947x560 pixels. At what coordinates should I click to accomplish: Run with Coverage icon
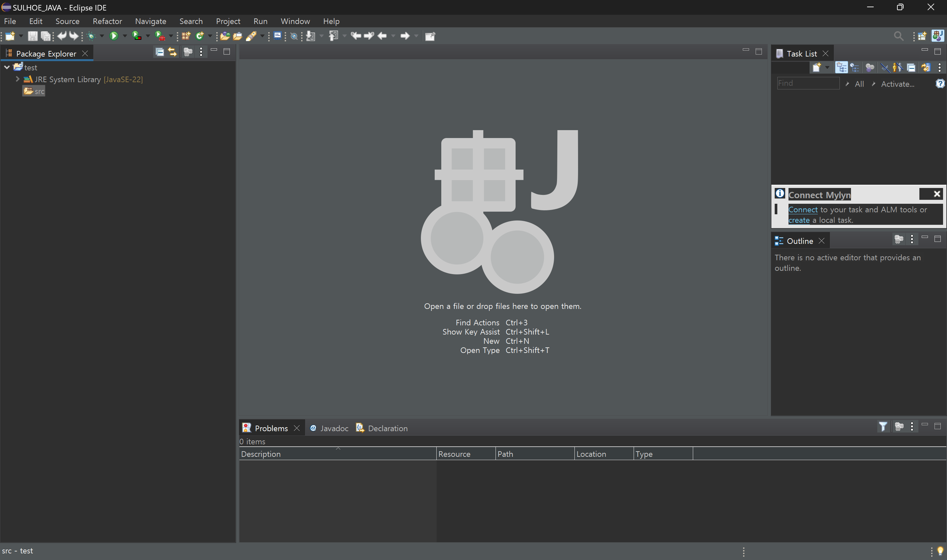click(x=136, y=36)
